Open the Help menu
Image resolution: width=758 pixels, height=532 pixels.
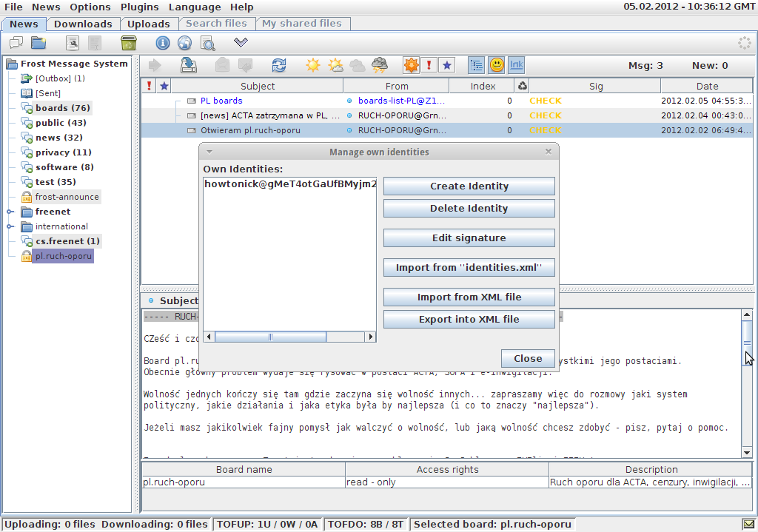pos(242,7)
